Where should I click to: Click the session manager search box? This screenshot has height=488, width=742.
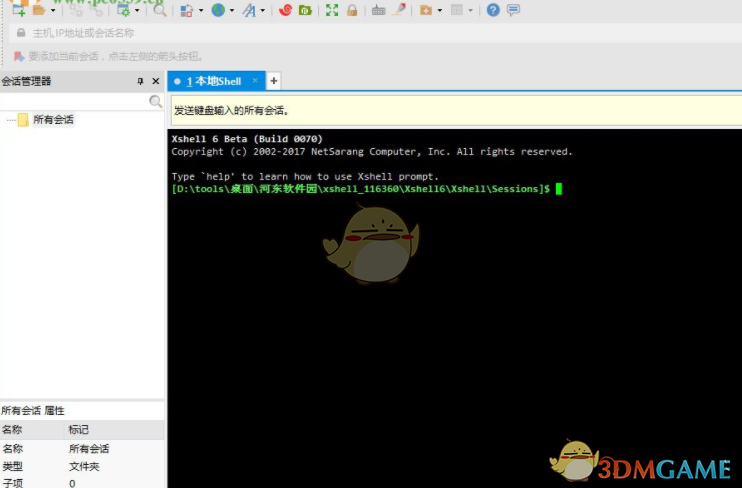[80, 101]
